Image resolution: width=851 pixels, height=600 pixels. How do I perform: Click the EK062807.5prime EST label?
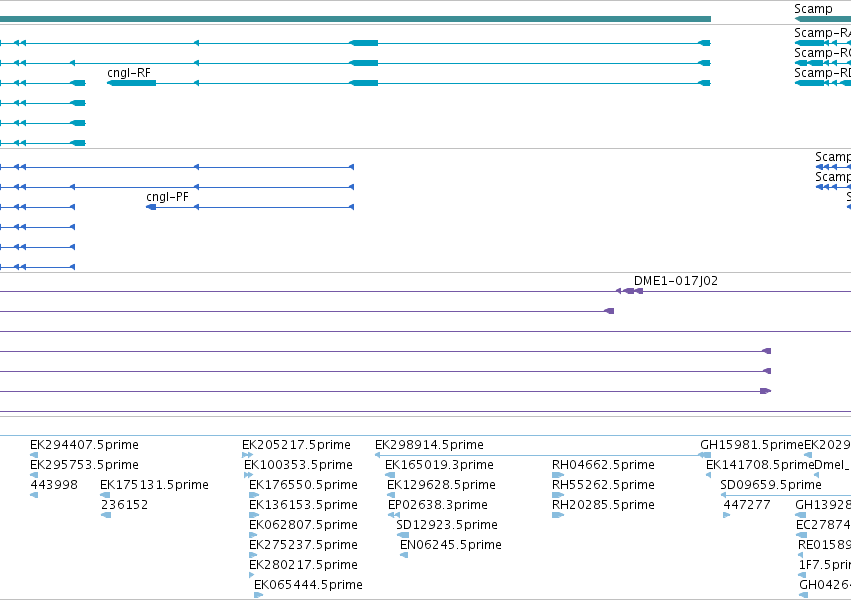(303, 525)
